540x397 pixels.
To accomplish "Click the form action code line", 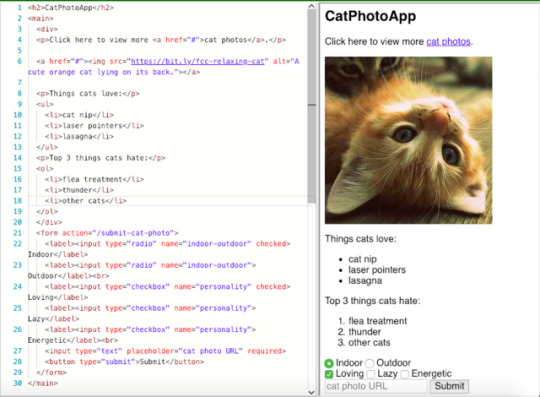I will point(107,233).
